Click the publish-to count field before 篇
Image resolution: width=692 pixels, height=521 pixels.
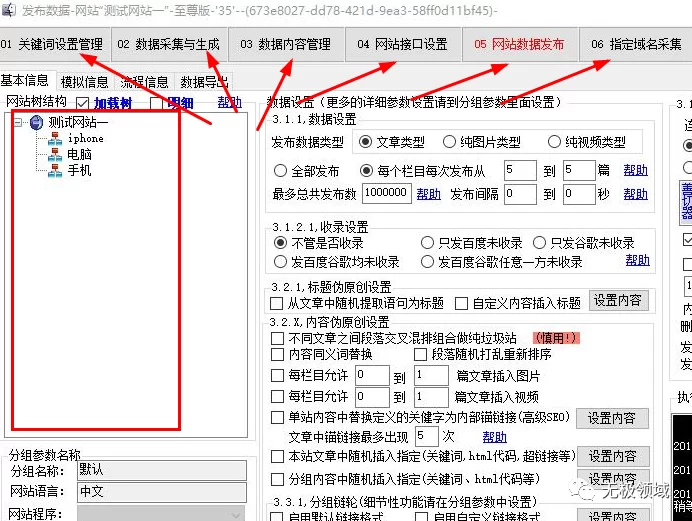tap(579, 170)
